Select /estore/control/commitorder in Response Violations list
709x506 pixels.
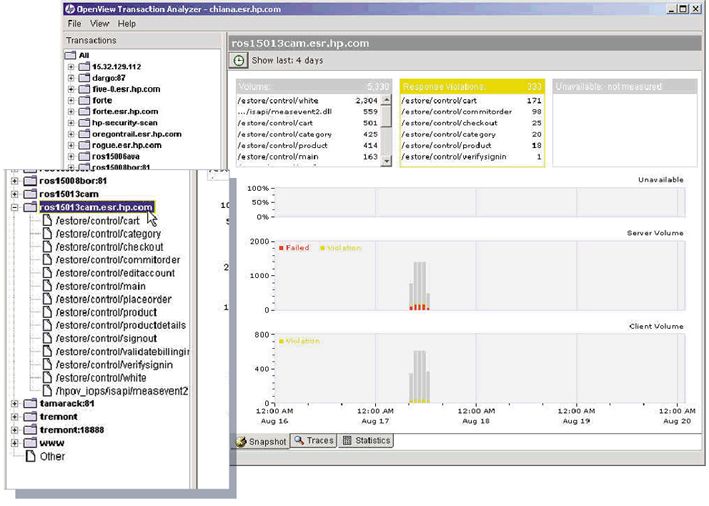coord(472,111)
